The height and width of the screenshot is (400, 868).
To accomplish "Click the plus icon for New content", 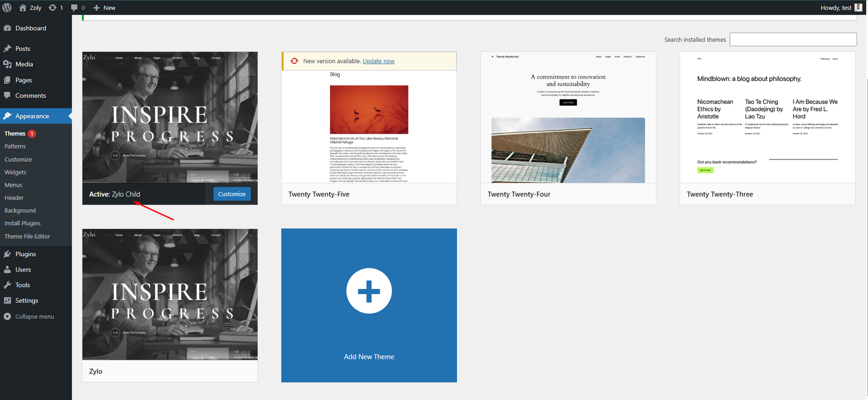I will tap(97, 8).
